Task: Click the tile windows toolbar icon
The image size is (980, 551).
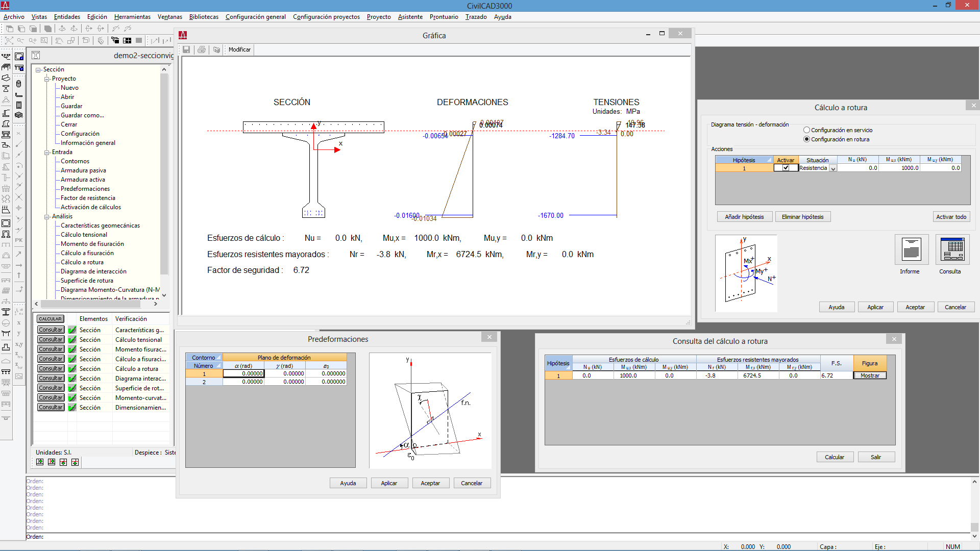Action: [127, 40]
